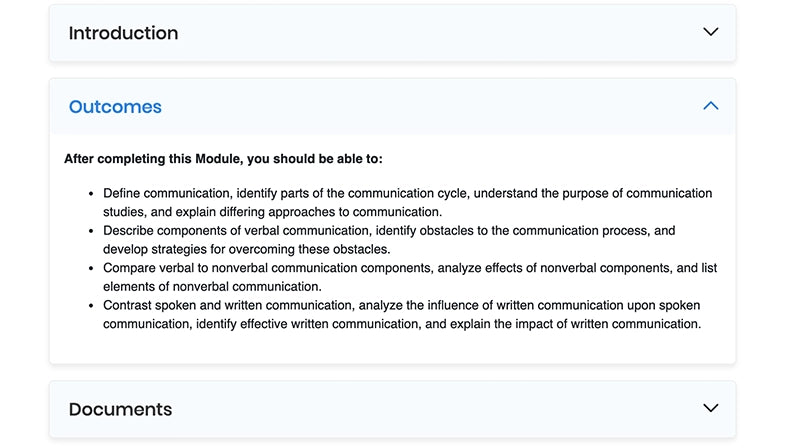Click the bullet dot before 'Contrast spoken'

click(x=91, y=305)
